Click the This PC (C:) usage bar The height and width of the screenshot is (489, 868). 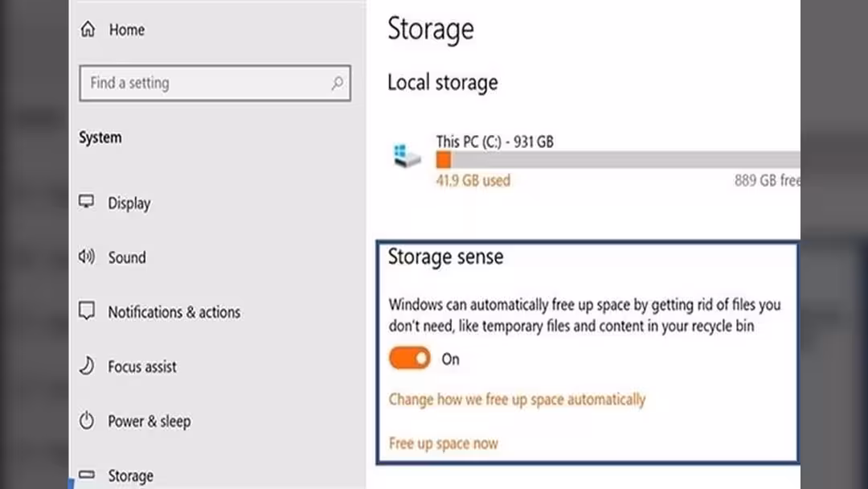618,159
